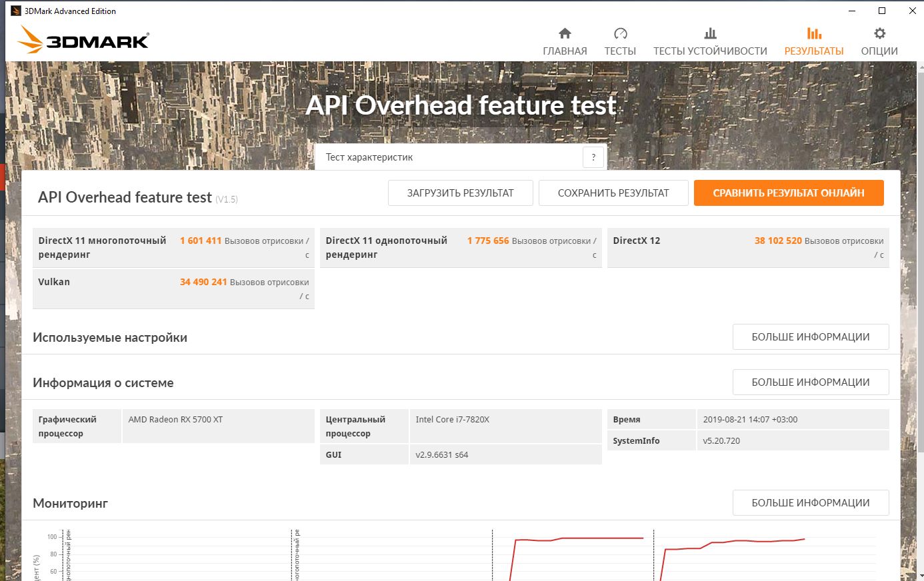Click the Используемые настройки section heading
Viewport: 924px width, 581px height.
(x=110, y=338)
